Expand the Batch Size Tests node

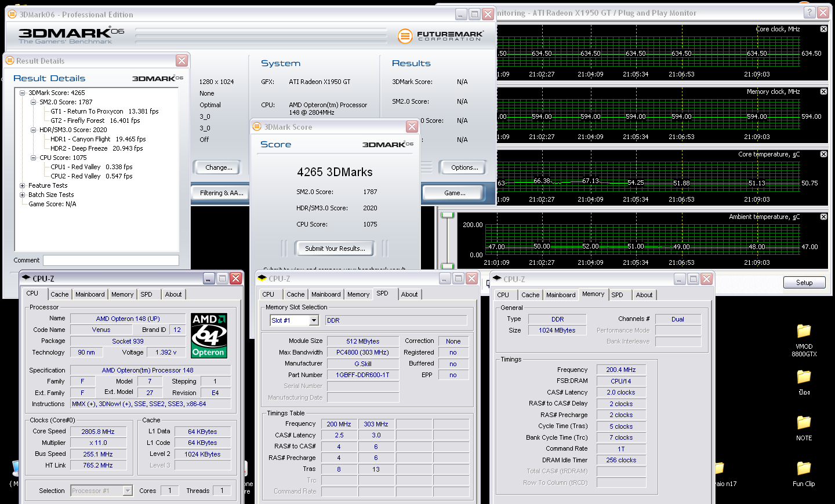[x=22, y=195]
